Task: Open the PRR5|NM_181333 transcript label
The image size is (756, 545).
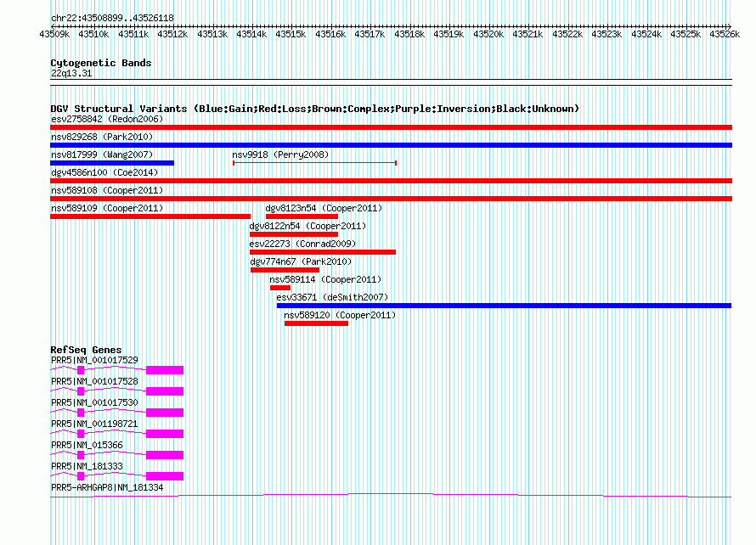Action: 87,466
